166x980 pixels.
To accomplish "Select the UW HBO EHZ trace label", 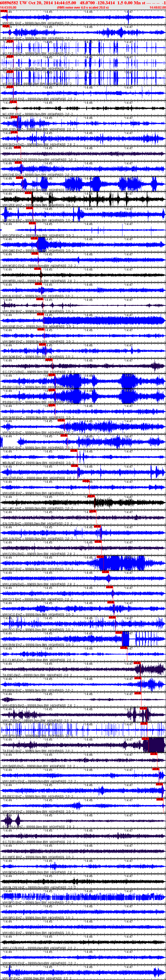I will pos(38,933).
